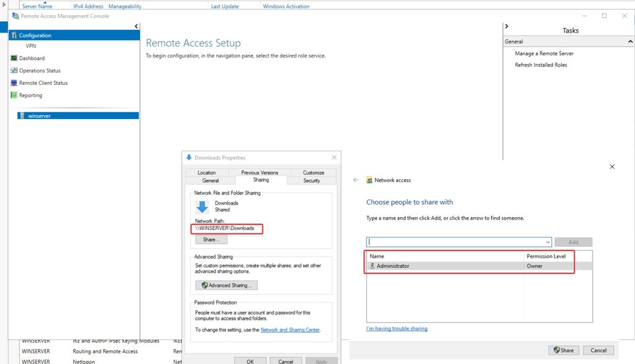Select the Operations Status icon
Viewport: 635px width, 364px height.
click(14, 71)
